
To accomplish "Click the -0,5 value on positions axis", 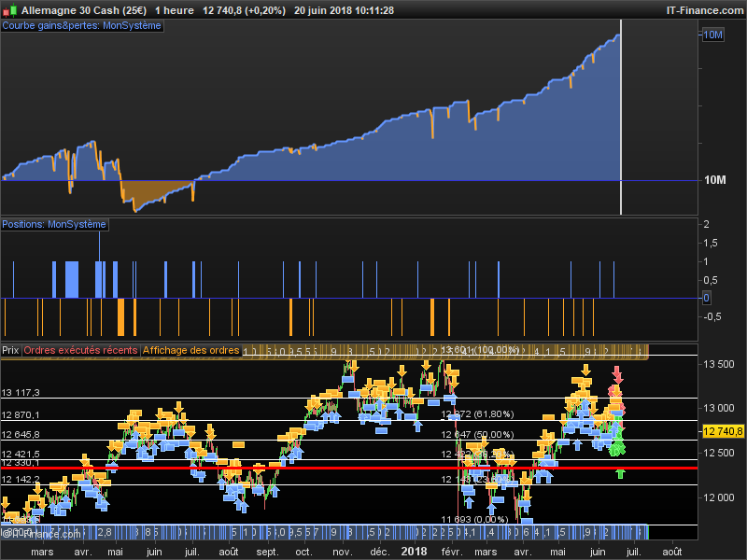I will (x=712, y=316).
